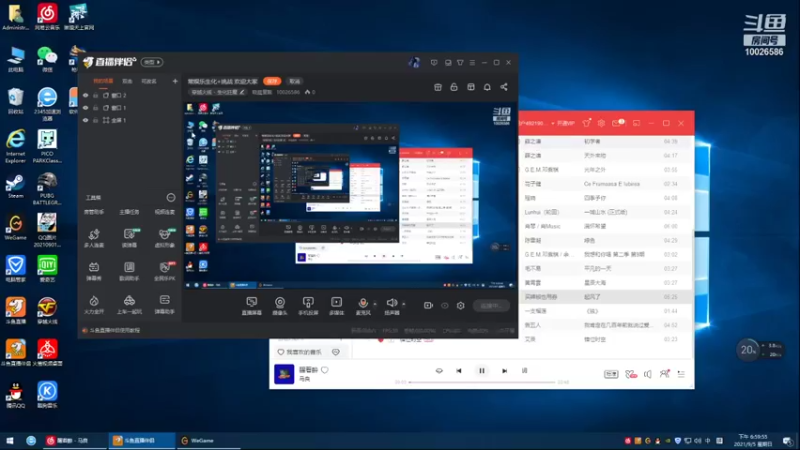
Task: Open the 读弹幕 tool
Action: coord(129,238)
